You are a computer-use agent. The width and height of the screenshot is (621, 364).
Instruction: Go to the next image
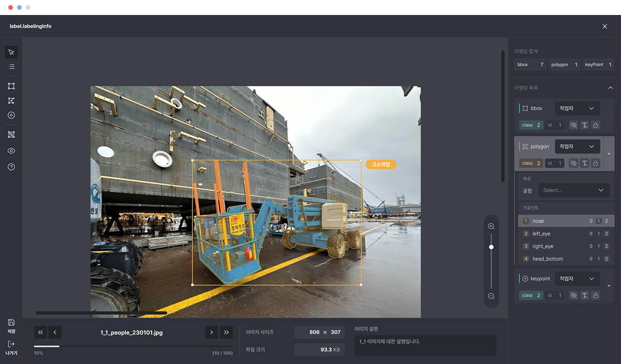pyautogui.click(x=211, y=332)
